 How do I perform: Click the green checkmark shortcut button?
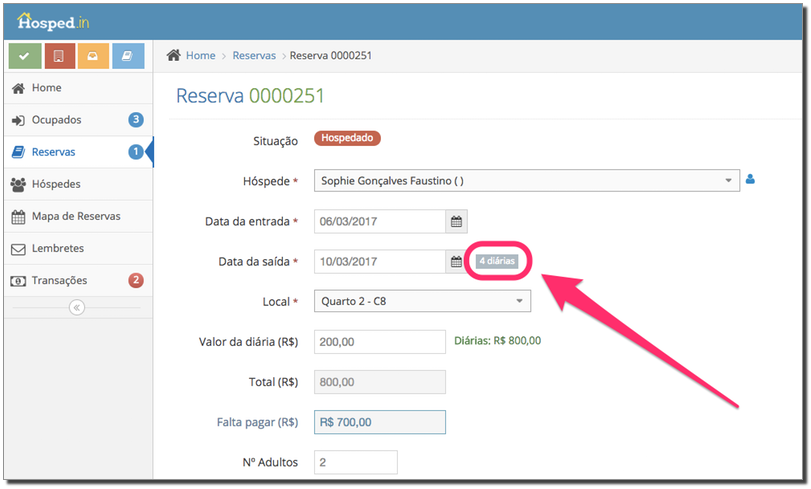coord(25,56)
